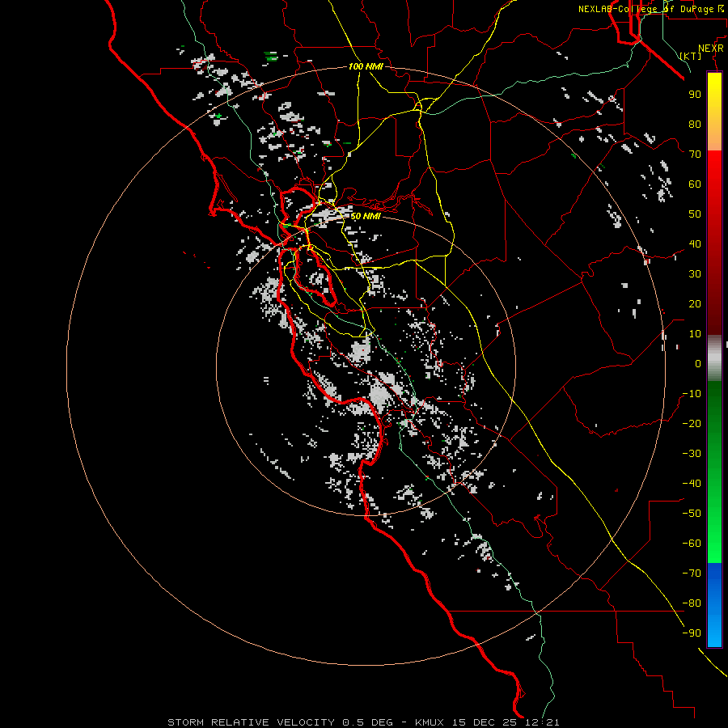This screenshot has height=728, width=728.
Task: Click the '80' label on the velocity scale
Action: 695,124
